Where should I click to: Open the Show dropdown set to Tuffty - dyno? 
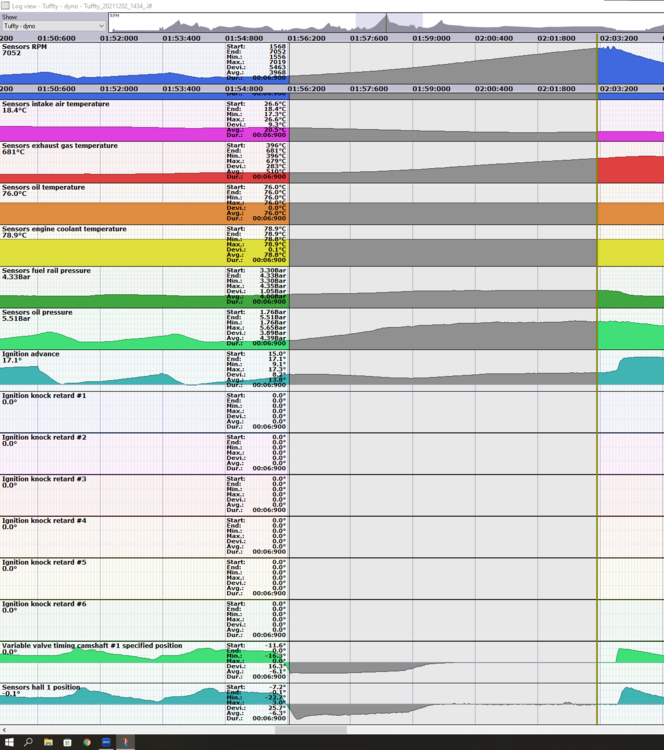pos(53,26)
